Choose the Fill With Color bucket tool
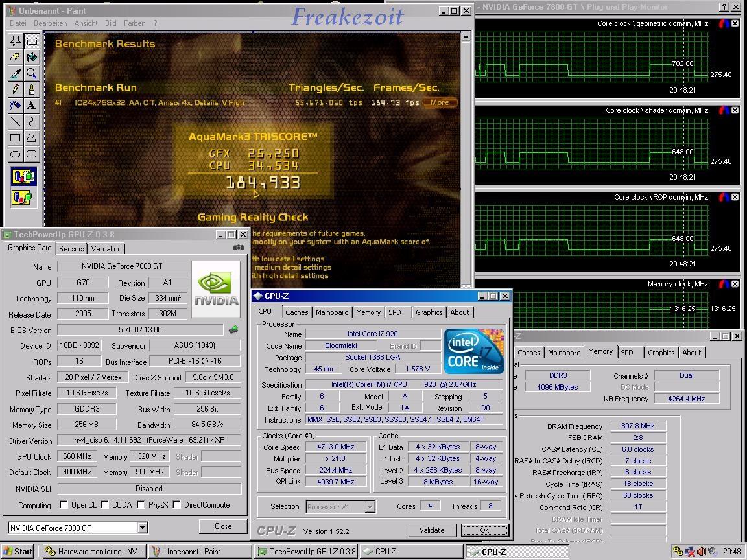This screenshot has height=560, width=747. pyautogui.click(x=31, y=57)
